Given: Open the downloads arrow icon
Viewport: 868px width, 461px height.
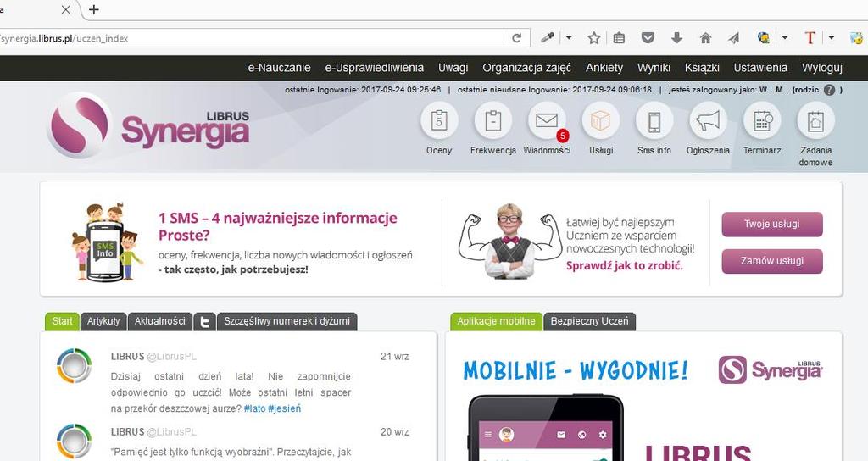Looking at the screenshot, I should point(676,38).
